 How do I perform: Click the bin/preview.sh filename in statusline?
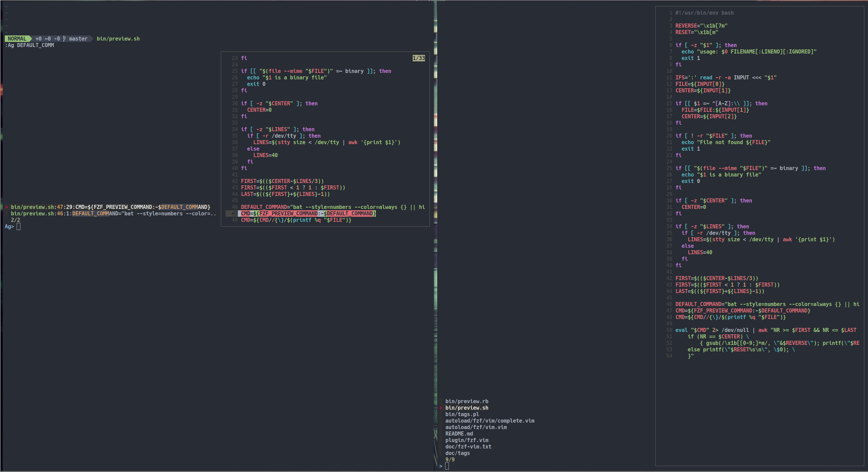click(118, 39)
